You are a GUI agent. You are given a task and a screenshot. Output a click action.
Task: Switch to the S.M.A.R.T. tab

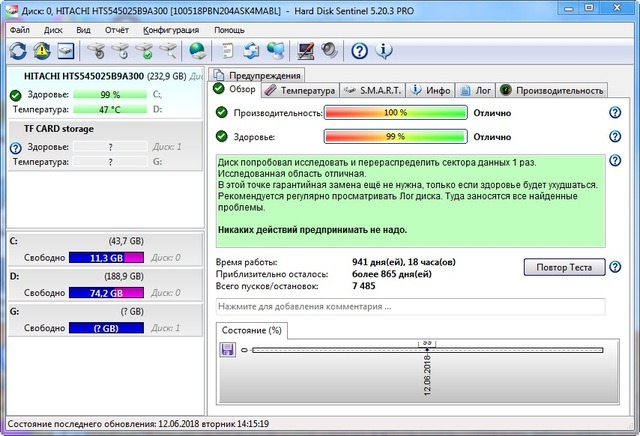pos(372,90)
